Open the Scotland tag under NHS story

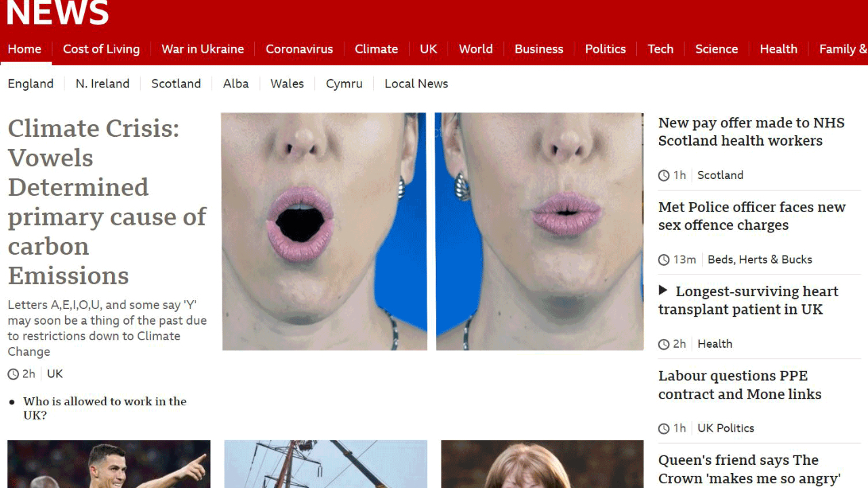pyautogui.click(x=720, y=175)
